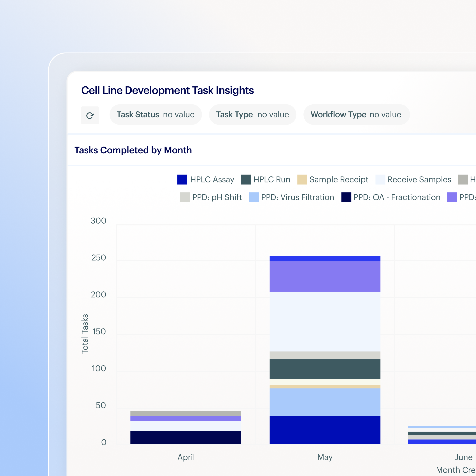Viewport: 476px width, 476px height.
Task: Refresh the dashboard data
Action: tap(90, 115)
